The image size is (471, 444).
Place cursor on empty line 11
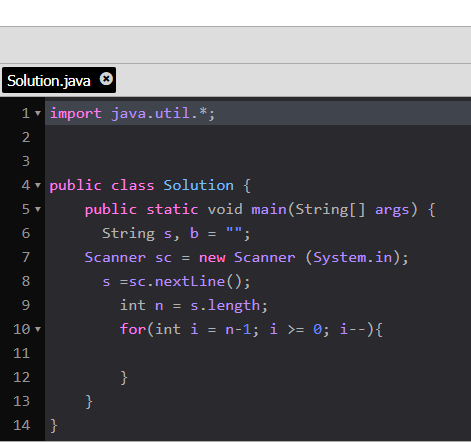coord(258,353)
